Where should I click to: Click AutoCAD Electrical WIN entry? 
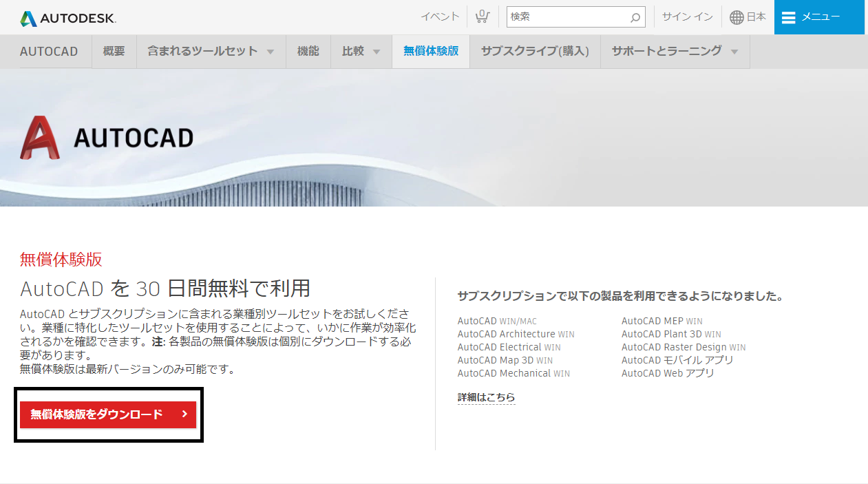[x=509, y=347]
